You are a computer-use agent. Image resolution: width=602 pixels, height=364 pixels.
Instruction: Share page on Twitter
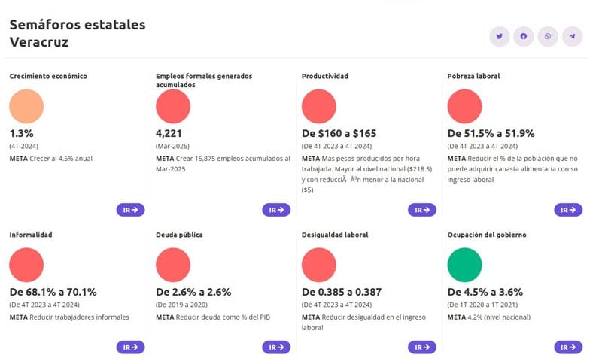point(499,36)
